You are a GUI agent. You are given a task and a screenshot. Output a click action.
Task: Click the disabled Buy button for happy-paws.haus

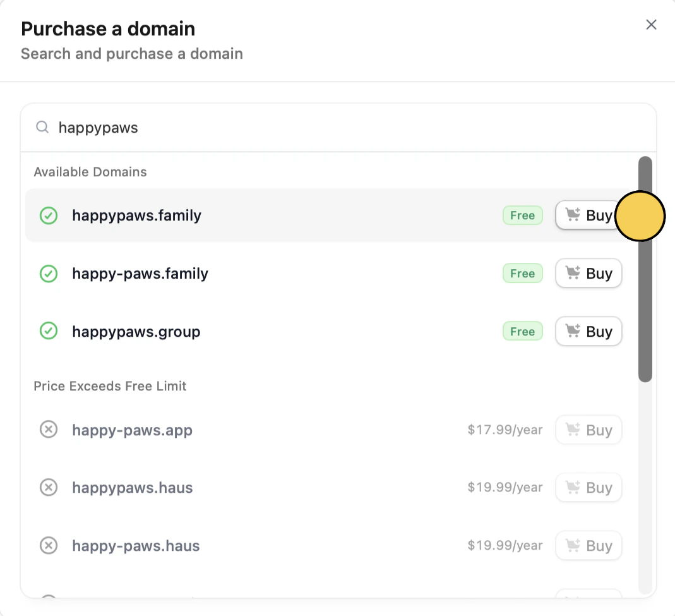pyautogui.click(x=588, y=545)
